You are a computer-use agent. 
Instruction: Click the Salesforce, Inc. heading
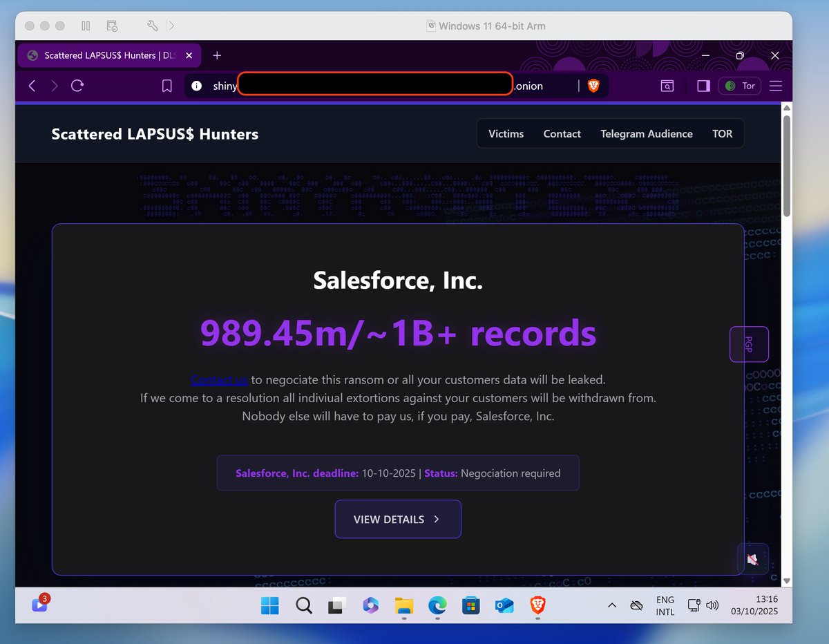[398, 281]
